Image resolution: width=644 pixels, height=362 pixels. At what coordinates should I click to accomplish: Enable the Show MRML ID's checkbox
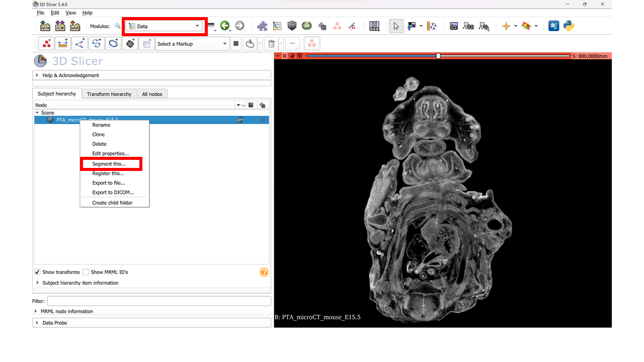[x=86, y=272]
